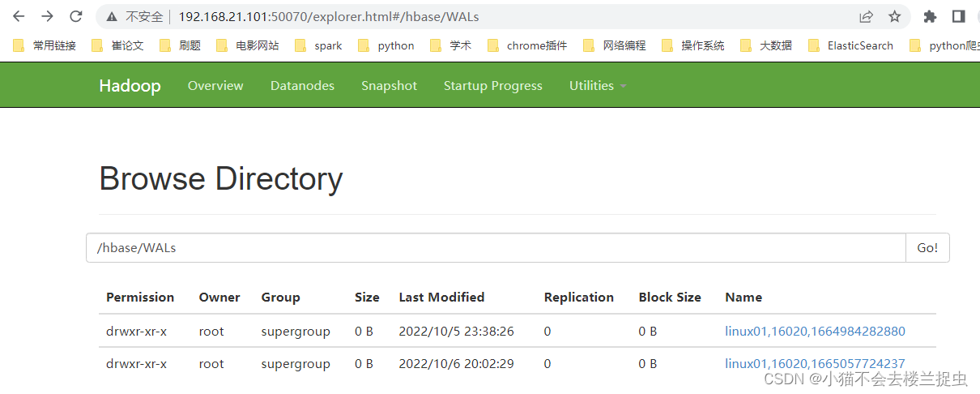
Task: Click the Go! button
Action: pos(927,248)
